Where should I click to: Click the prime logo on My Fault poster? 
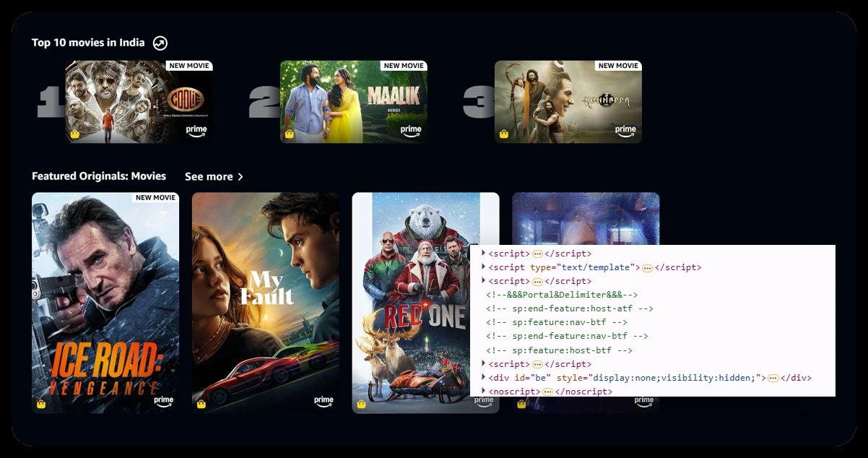324,401
